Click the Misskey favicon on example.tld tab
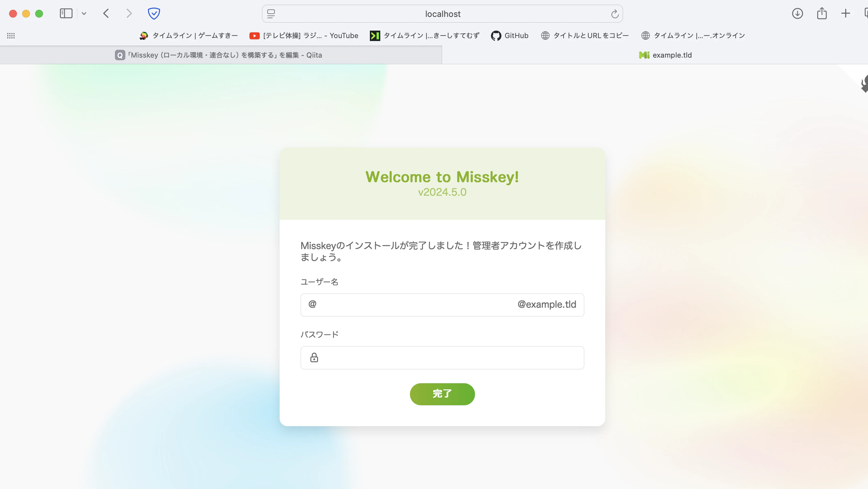868x489 pixels. tap(644, 55)
